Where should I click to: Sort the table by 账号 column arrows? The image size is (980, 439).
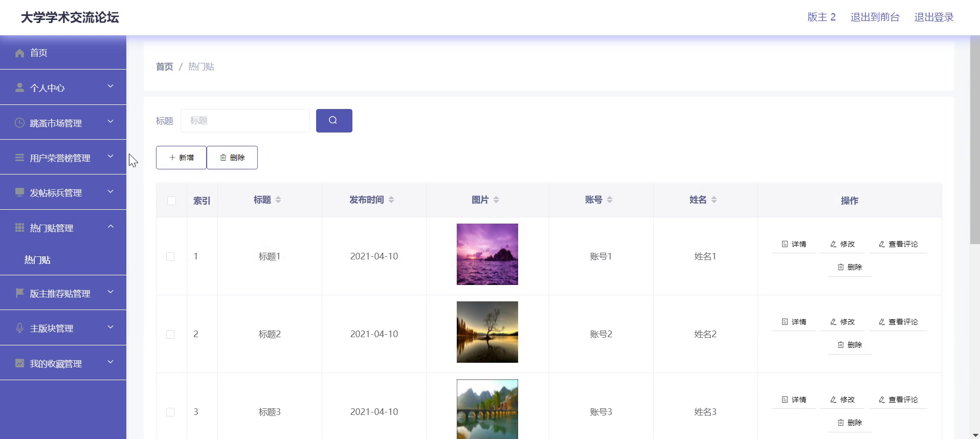click(x=610, y=200)
